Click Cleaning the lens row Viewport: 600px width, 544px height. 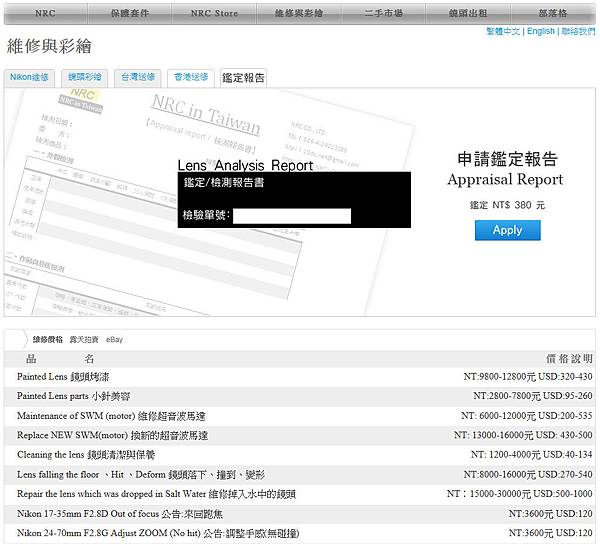300,455
